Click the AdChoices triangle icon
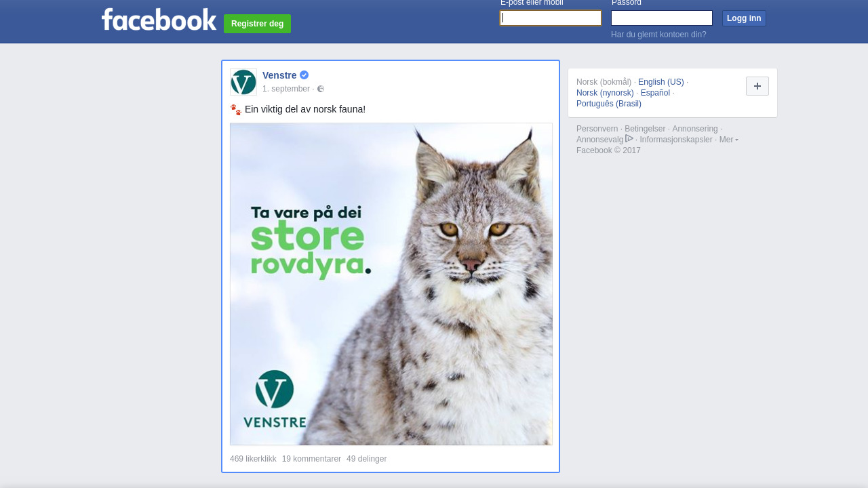Viewport: 868px width, 488px height. click(x=629, y=138)
